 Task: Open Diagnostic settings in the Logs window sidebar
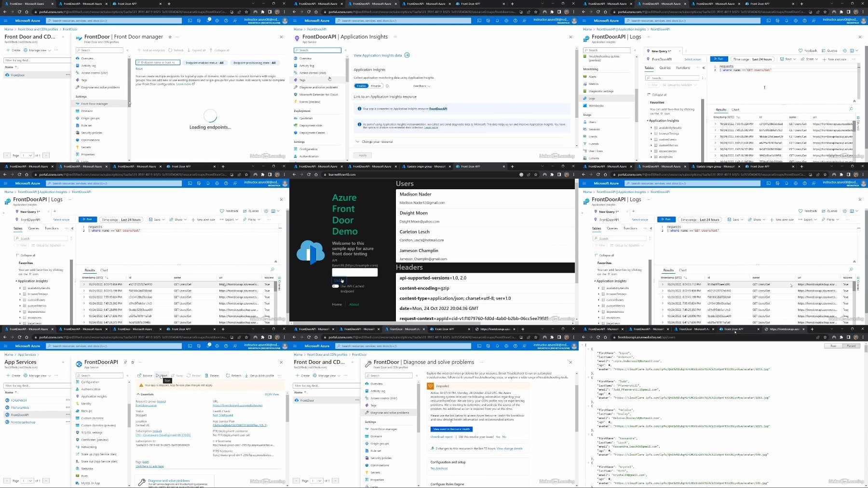(601, 91)
